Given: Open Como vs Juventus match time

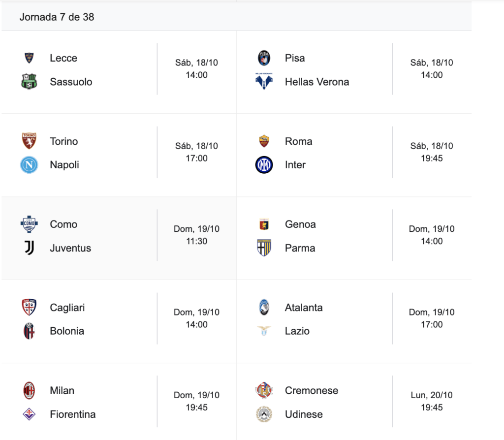Looking at the screenshot, I should [196, 242].
